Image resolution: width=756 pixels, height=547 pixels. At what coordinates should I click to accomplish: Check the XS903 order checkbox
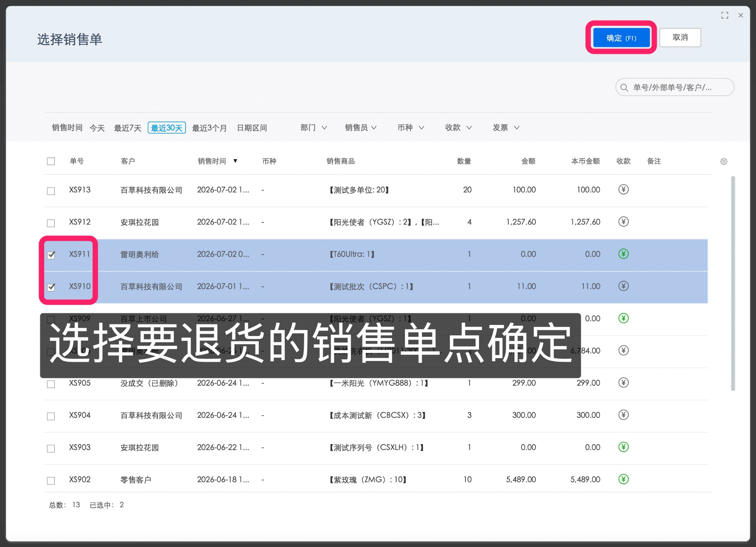(51, 448)
